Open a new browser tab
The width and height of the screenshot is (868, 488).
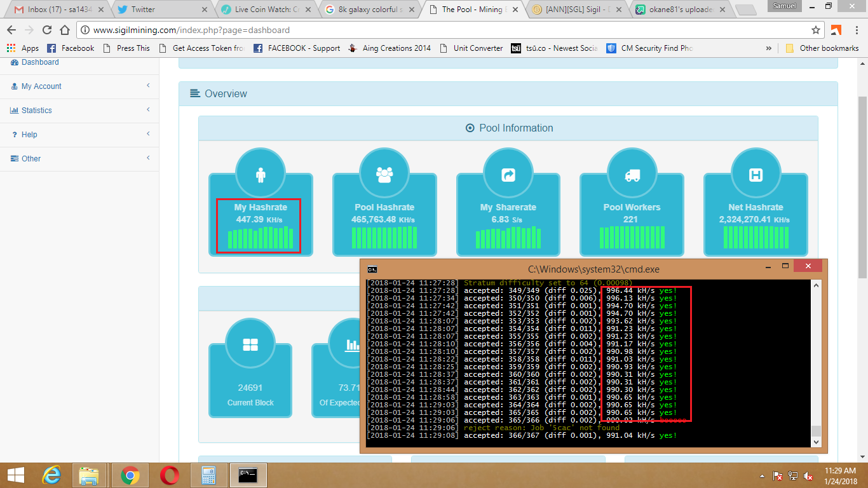click(745, 10)
